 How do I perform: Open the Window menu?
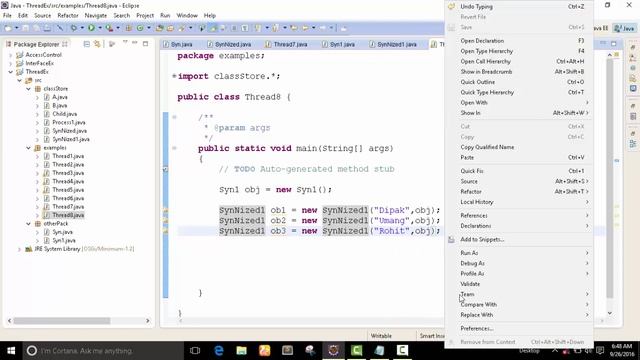187,16
